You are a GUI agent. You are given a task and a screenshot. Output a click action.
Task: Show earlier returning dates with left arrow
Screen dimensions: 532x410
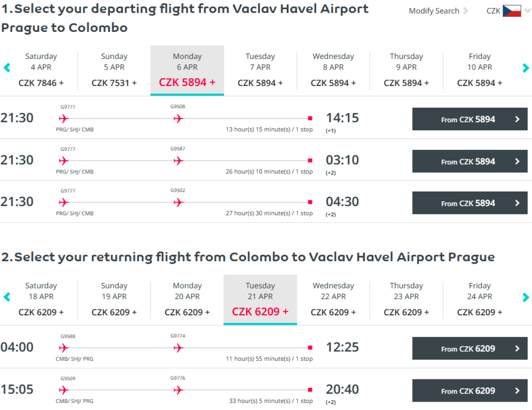7,297
